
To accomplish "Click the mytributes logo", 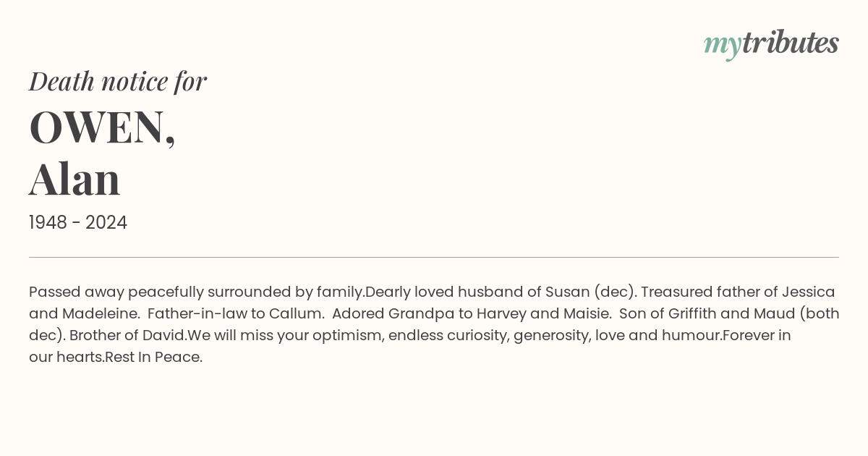I will click(771, 43).
